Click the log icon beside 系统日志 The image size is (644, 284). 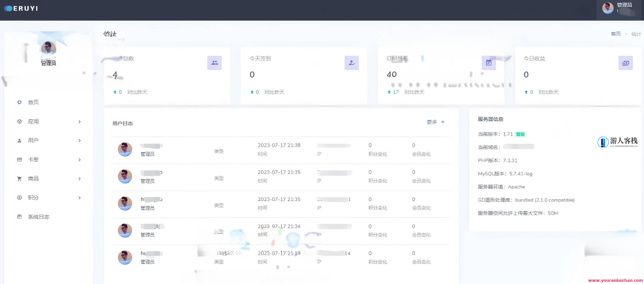pyautogui.click(x=20, y=217)
